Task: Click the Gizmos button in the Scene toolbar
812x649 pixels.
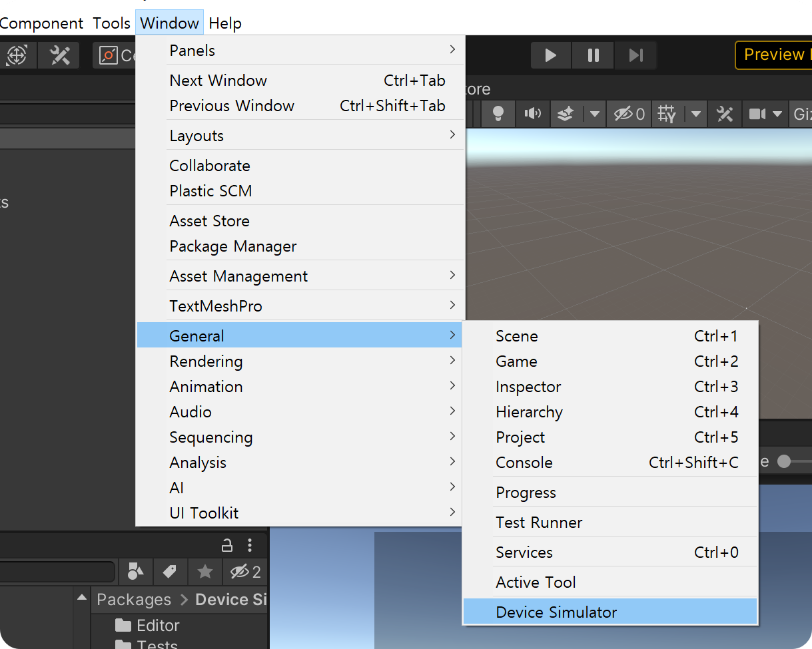Action: coord(801,114)
